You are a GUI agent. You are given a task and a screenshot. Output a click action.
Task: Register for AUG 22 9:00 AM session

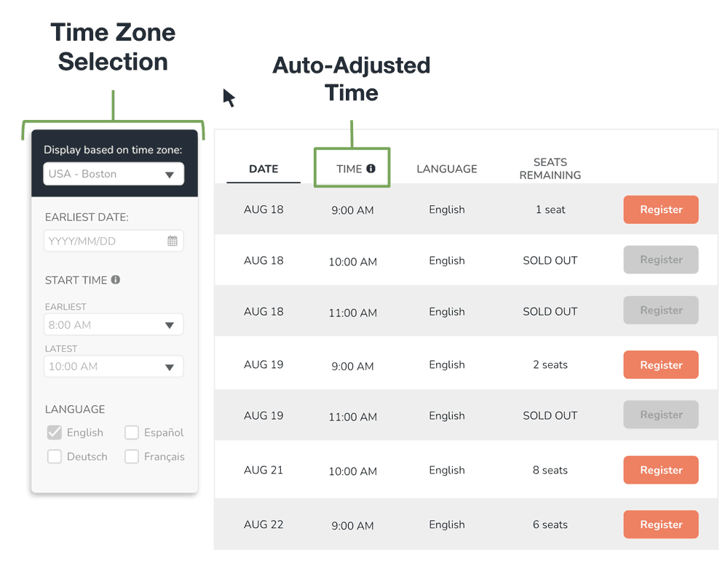click(x=661, y=524)
